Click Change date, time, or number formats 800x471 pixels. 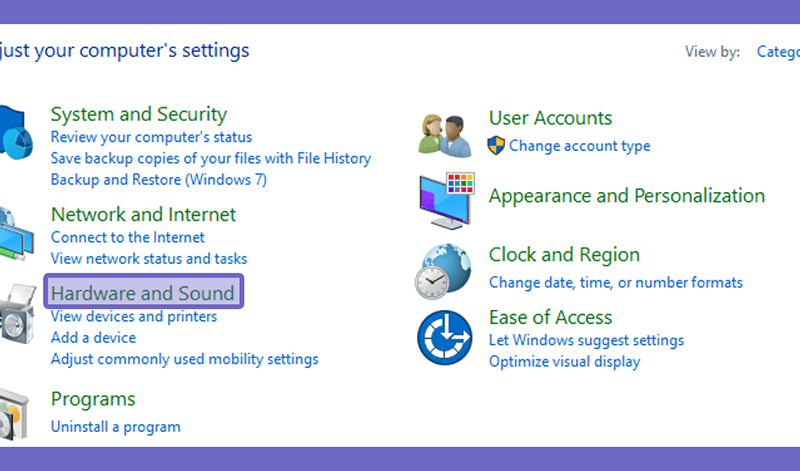coord(616,283)
